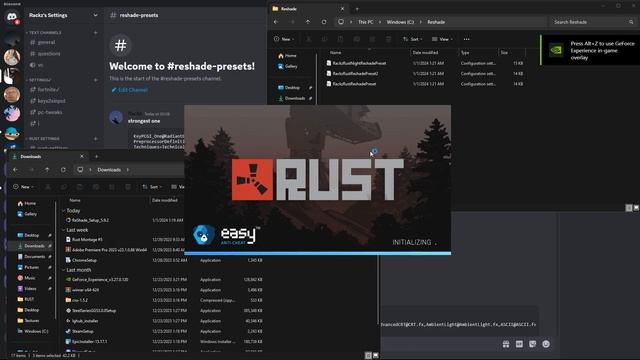Open Sort dropdown in Downloads window
The width and height of the screenshot is (640, 360).
[152, 187]
